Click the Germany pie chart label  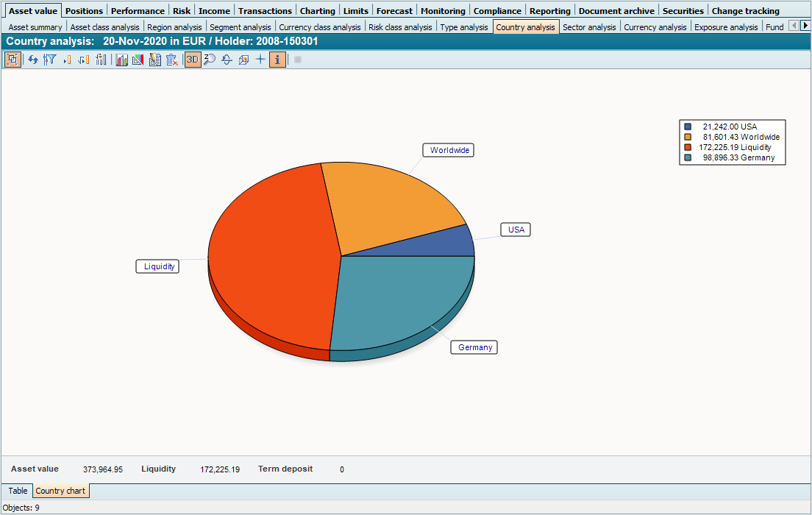pos(474,347)
